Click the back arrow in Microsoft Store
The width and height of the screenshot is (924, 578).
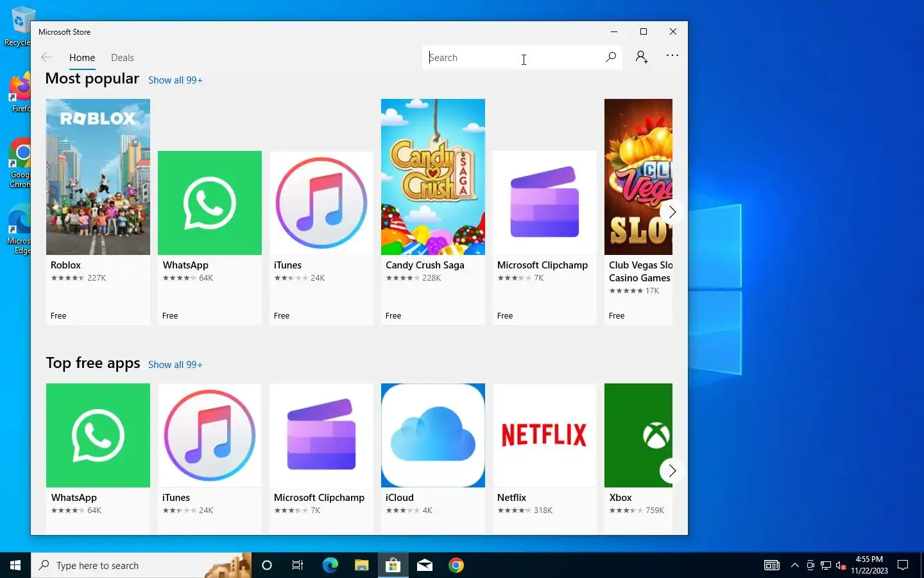46,57
